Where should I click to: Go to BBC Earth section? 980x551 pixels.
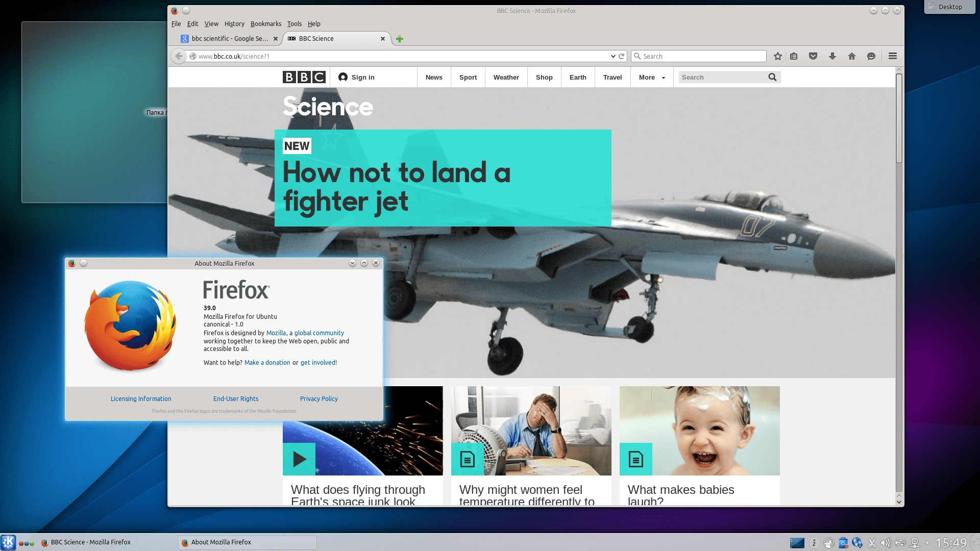pos(578,77)
